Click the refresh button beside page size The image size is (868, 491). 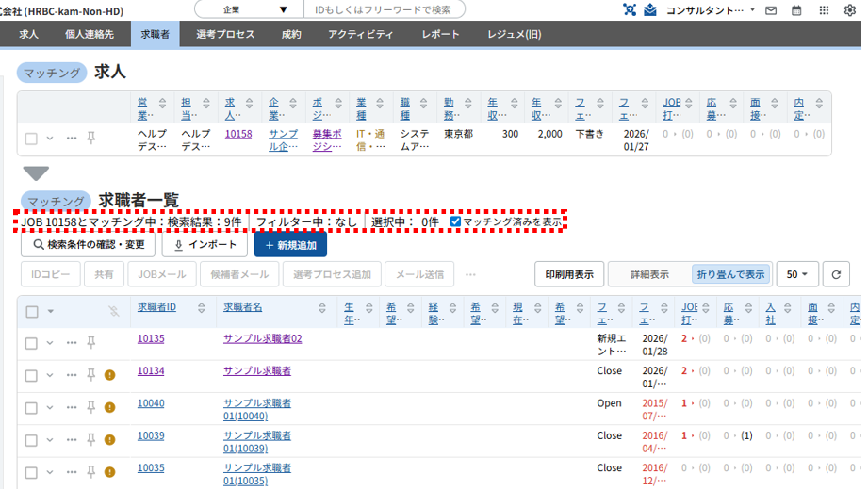[835, 274]
